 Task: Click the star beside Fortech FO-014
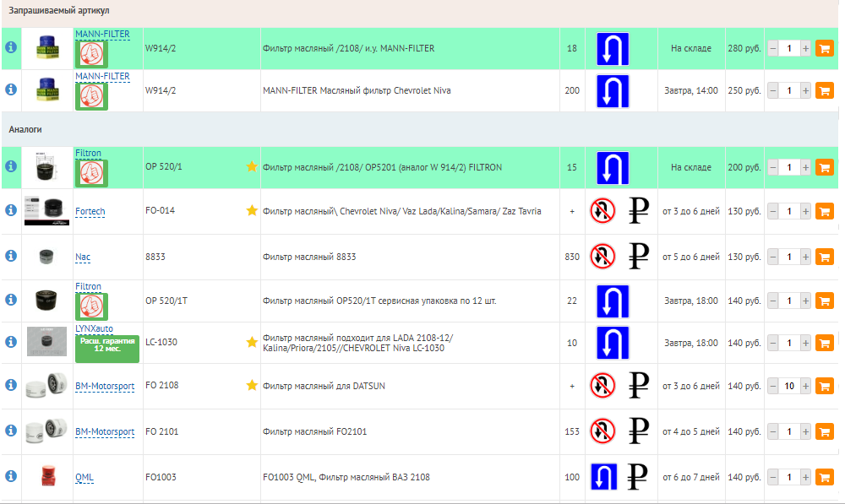tap(252, 210)
